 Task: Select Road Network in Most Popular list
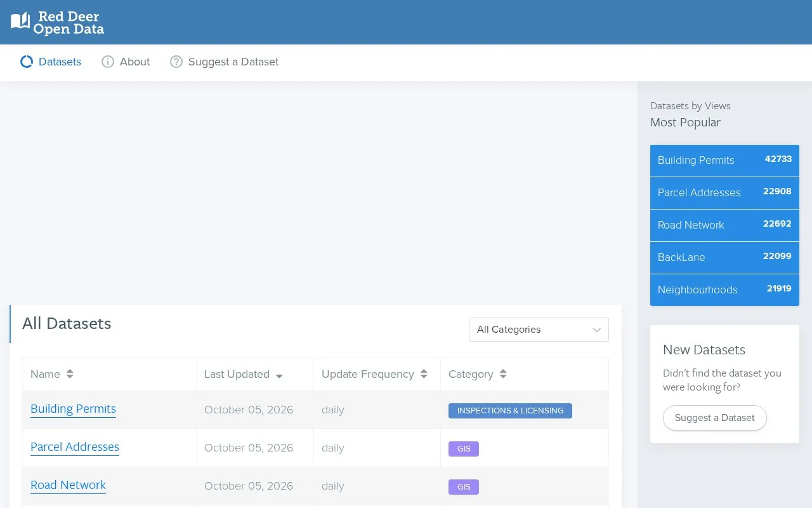[x=724, y=225]
